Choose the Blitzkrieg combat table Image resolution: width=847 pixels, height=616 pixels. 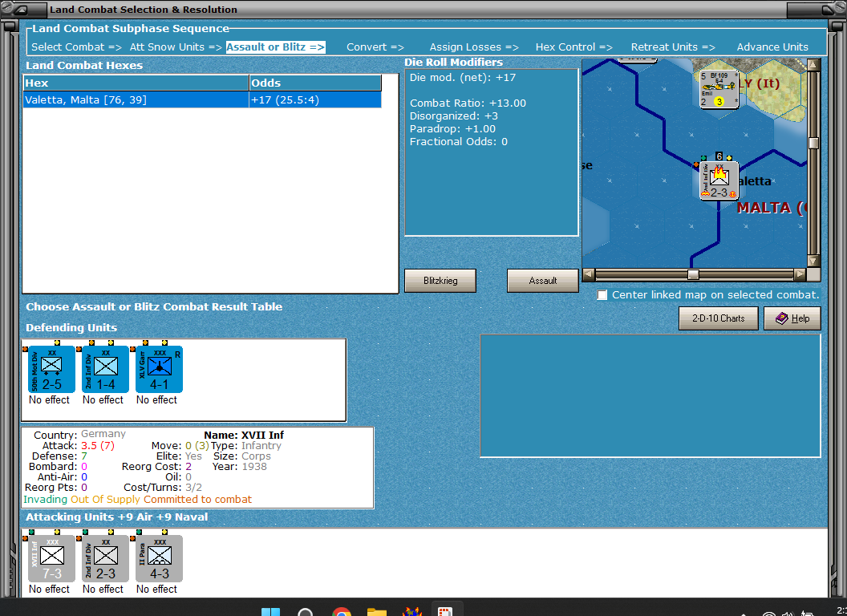pos(440,281)
